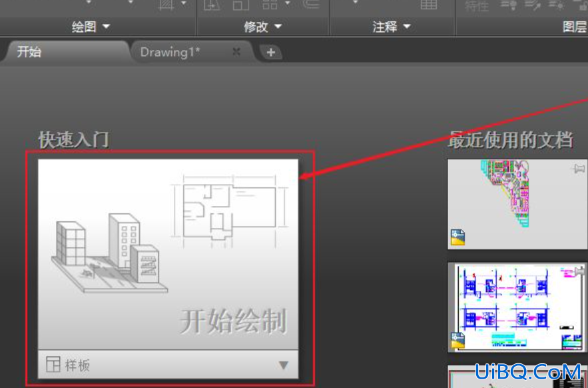Click the 图层 panel label
Screen dimensions: 588x388
point(575,27)
